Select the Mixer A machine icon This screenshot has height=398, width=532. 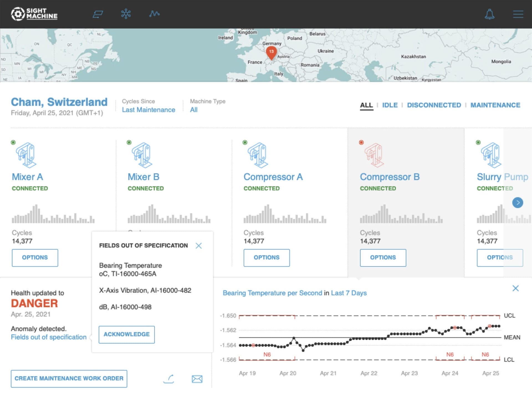(x=26, y=155)
